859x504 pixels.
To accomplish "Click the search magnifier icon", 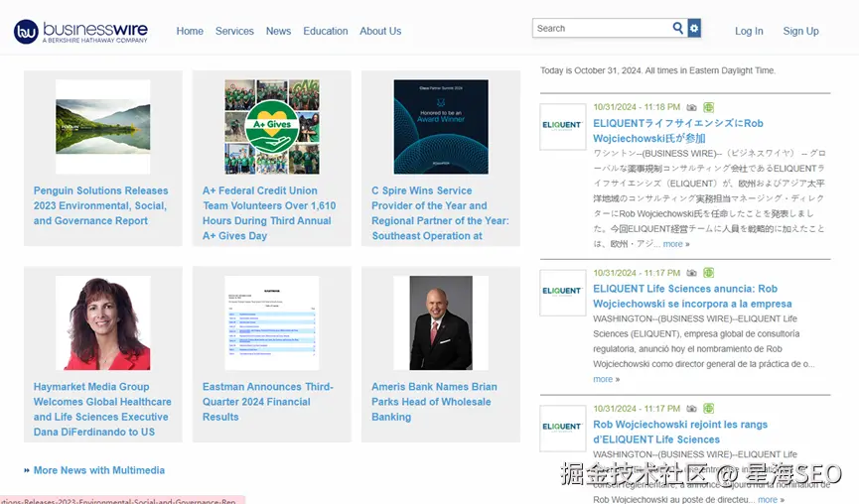I will coord(677,28).
